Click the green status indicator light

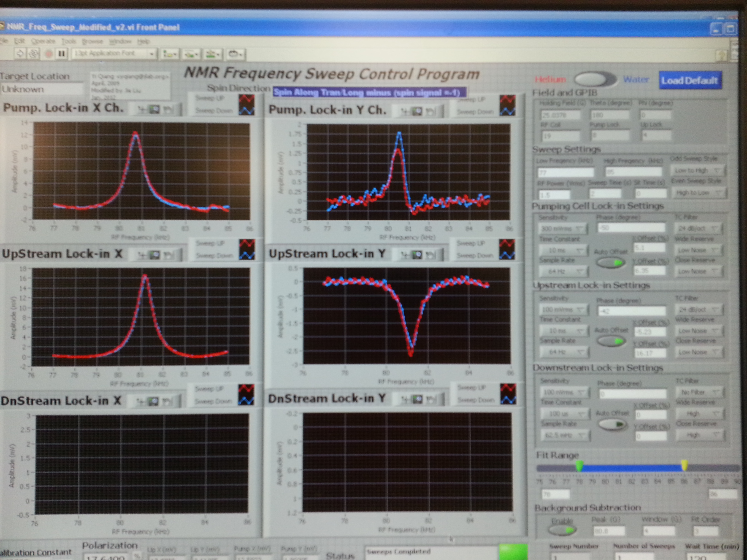click(x=513, y=552)
